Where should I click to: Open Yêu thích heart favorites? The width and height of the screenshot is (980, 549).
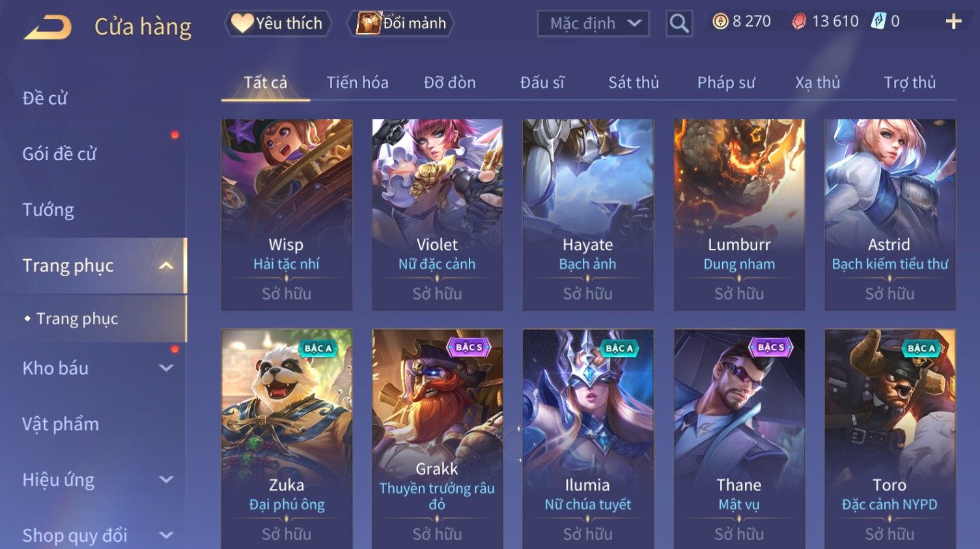tap(278, 23)
